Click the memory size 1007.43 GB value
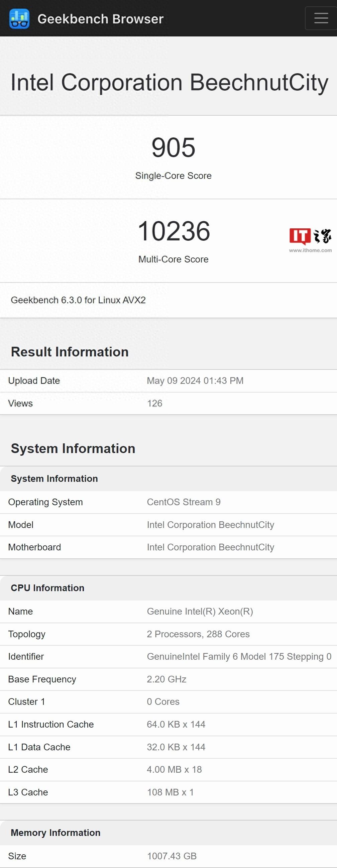This screenshot has height=868, width=337. point(172,856)
